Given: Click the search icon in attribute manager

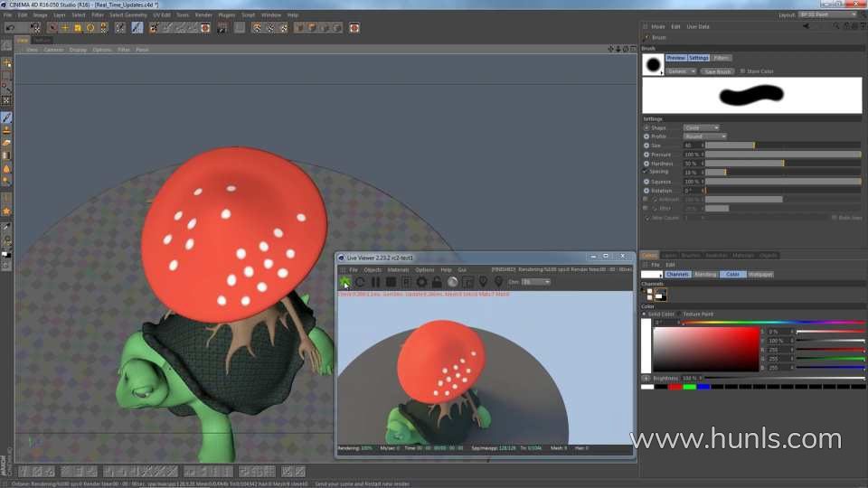Looking at the screenshot, I should (x=835, y=26).
